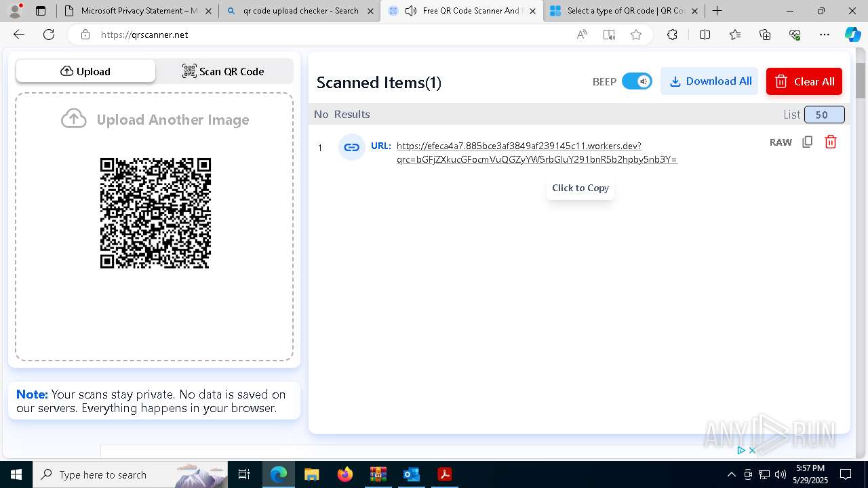Screen dimensions: 868x488
Task: Click the browser Back arrow
Action: [x=19, y=35]
